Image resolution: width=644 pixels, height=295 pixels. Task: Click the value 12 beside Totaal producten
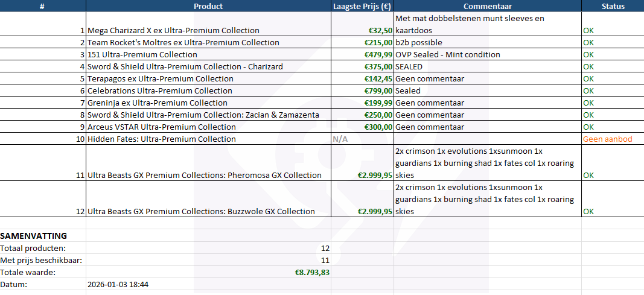(x=325, y=248)
